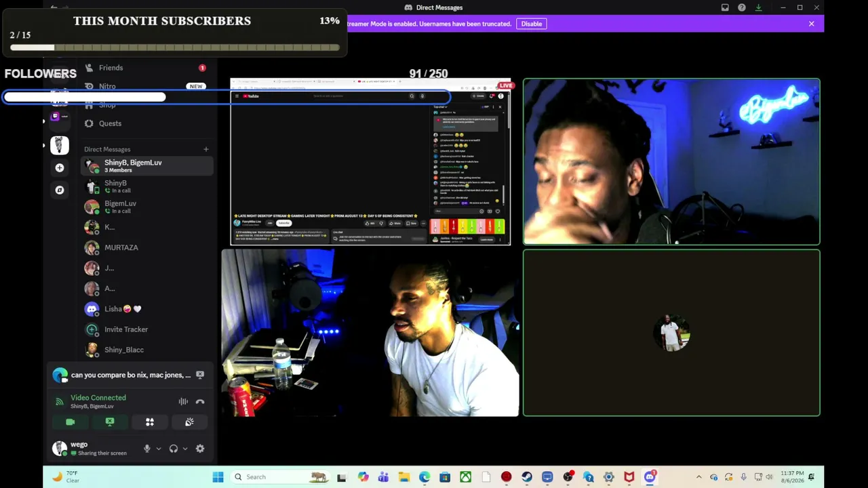Open the purple-icon server in sidebar
The width and height of the screenshot is (868, 488).
point(60,116)
